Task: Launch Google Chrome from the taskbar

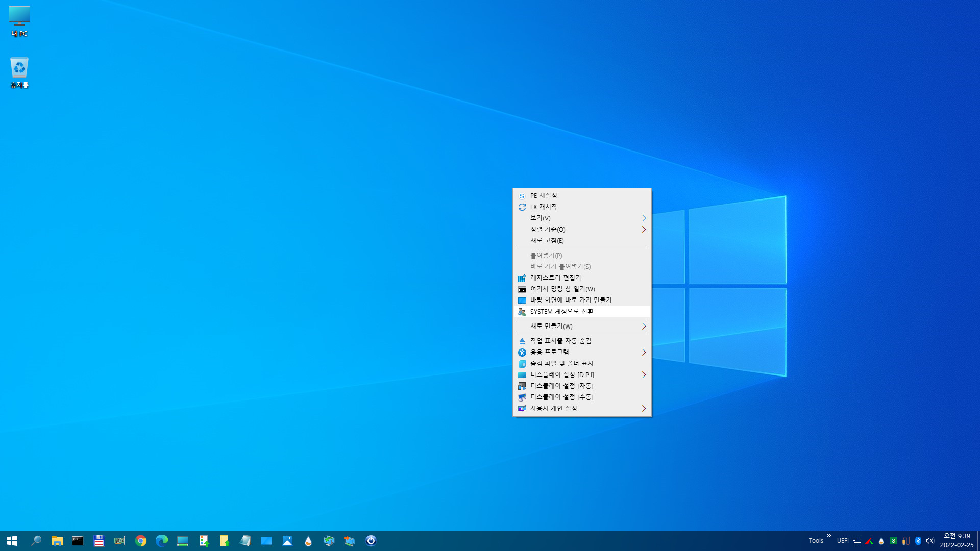Action: click(x=141, y=541)
